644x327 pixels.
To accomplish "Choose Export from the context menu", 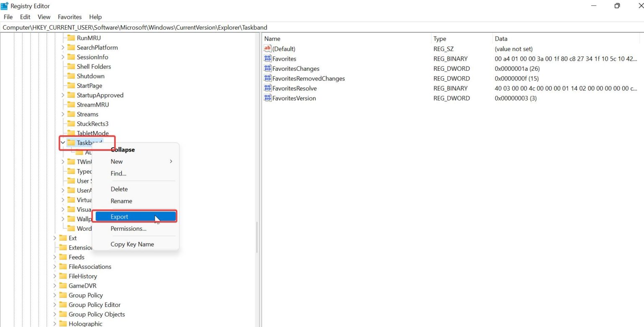I will tap(119, 216).
